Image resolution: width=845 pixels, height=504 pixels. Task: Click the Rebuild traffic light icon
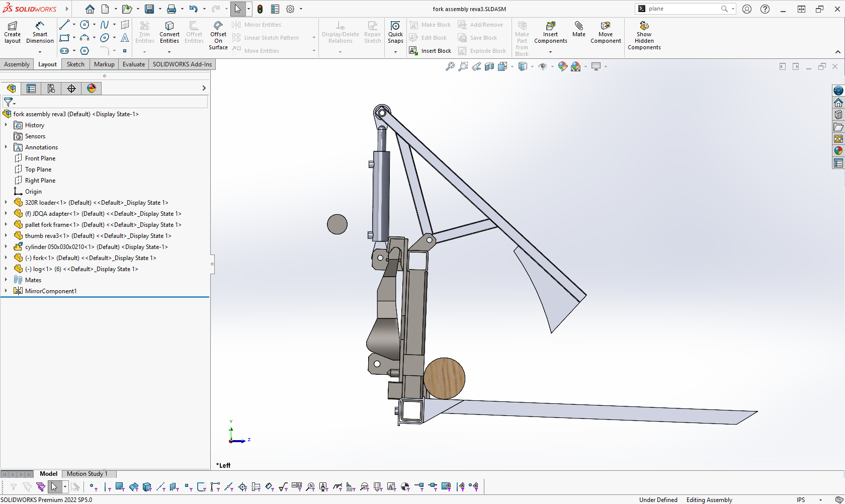260,9
